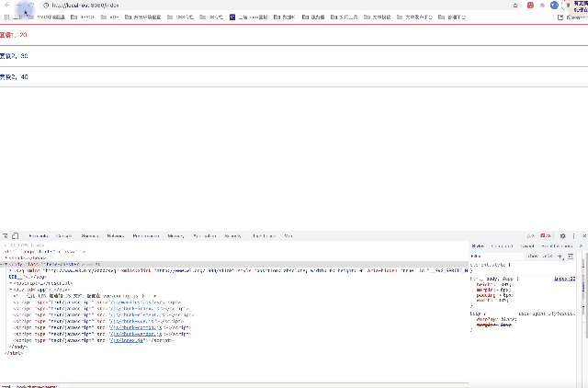
Task: Open the chunk-common.js script source link
Action: (136, 328)
